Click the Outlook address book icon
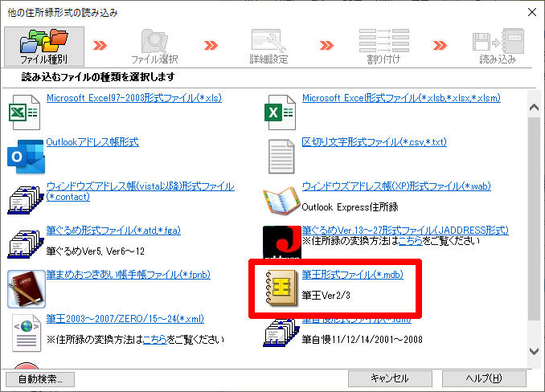 (x=26, y=157)
